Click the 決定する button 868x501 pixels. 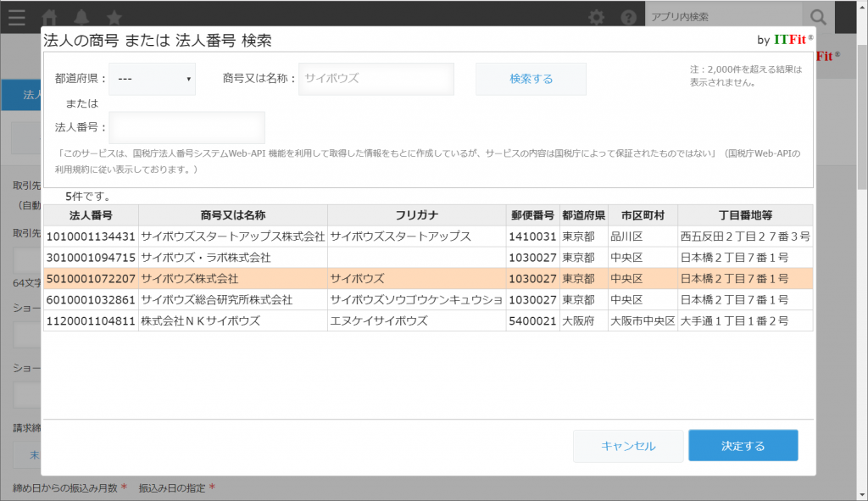pos(743,446)
